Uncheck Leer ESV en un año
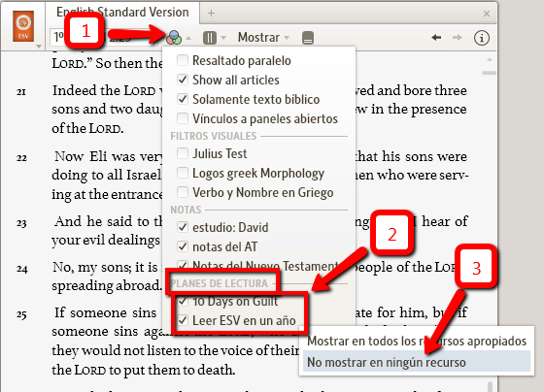 [183, 320]
